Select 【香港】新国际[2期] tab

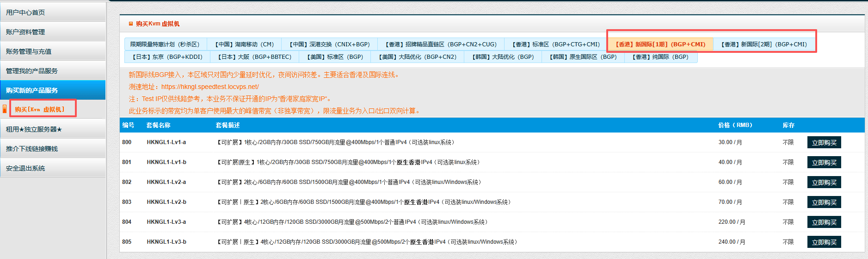pos(764,44)
